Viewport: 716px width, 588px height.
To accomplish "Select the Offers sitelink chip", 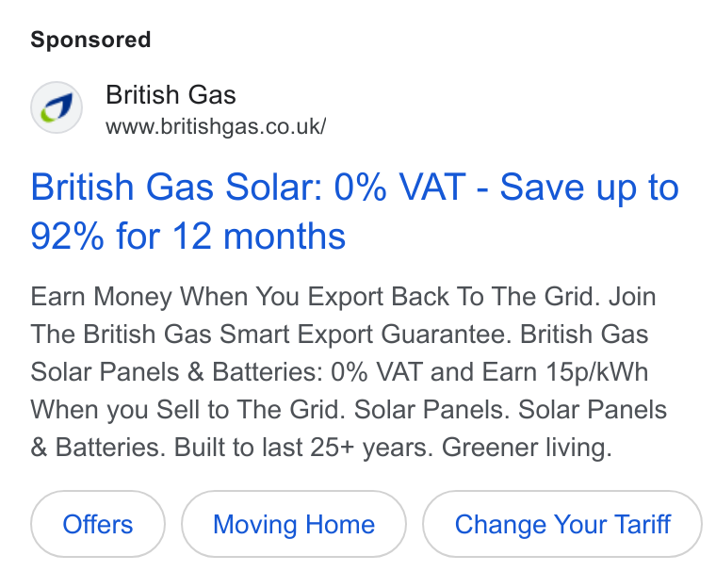I will click(98, 524).
